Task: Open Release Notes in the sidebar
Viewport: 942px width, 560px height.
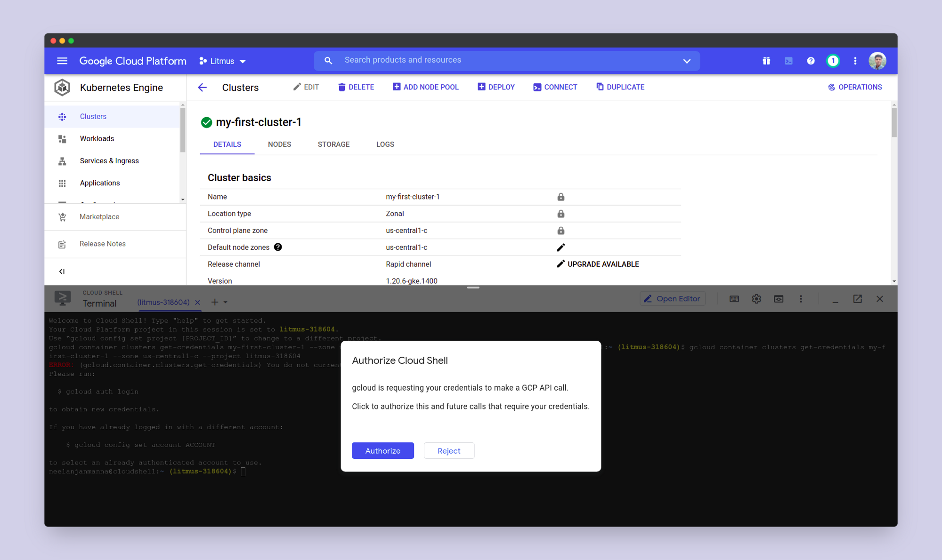Action: tap(115, 244)
